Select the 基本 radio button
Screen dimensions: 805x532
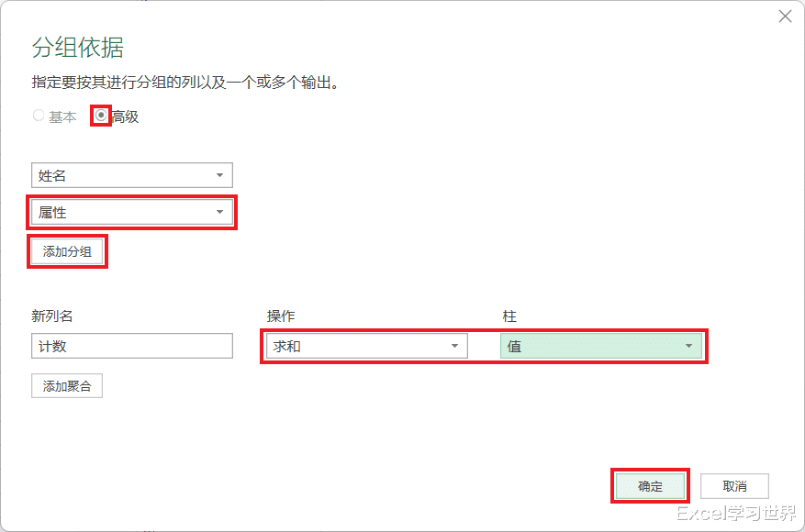(39, 116)
